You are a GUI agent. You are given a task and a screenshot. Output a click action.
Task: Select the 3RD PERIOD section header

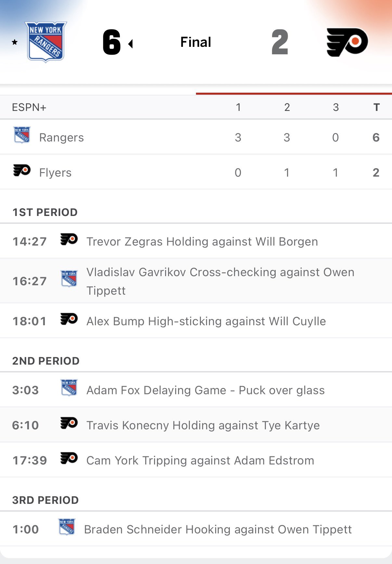click(46, 500)
